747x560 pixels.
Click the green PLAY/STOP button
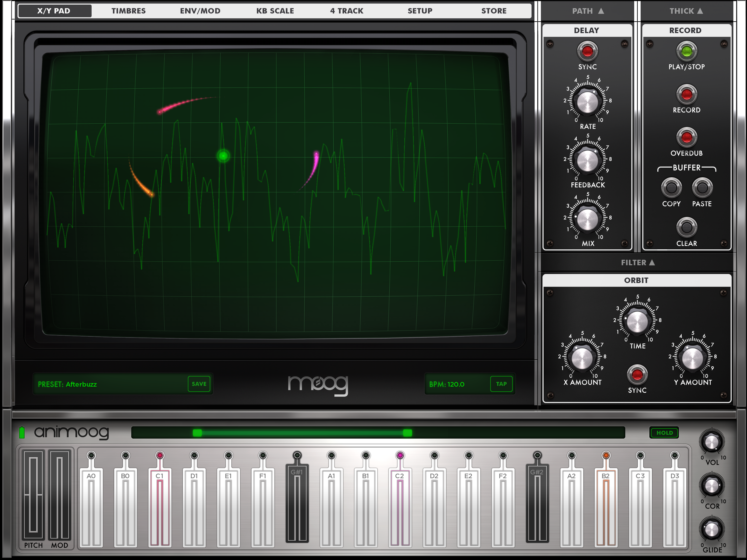tap(686, 51)
